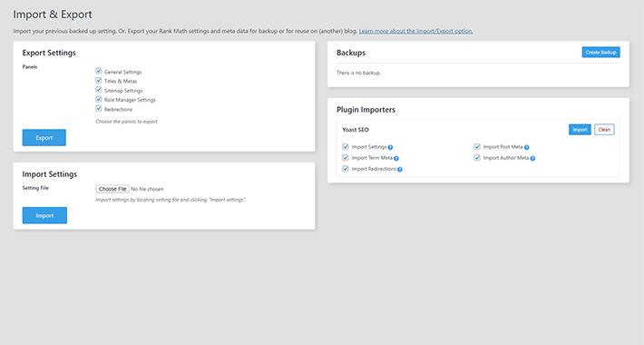
Task: Click the Create Backup button
Action: (600, 53)
